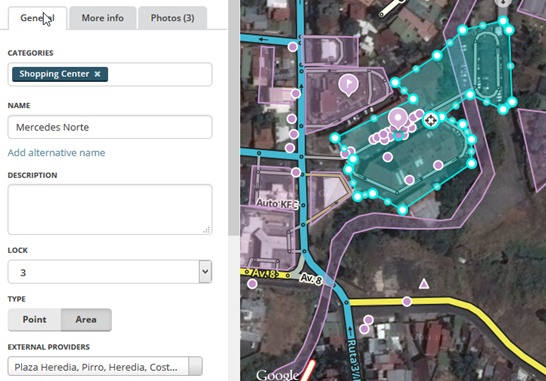Click the selected venue's purple map pin
The width and height of the screenshot is (546, 381).
tap(398, 119)
